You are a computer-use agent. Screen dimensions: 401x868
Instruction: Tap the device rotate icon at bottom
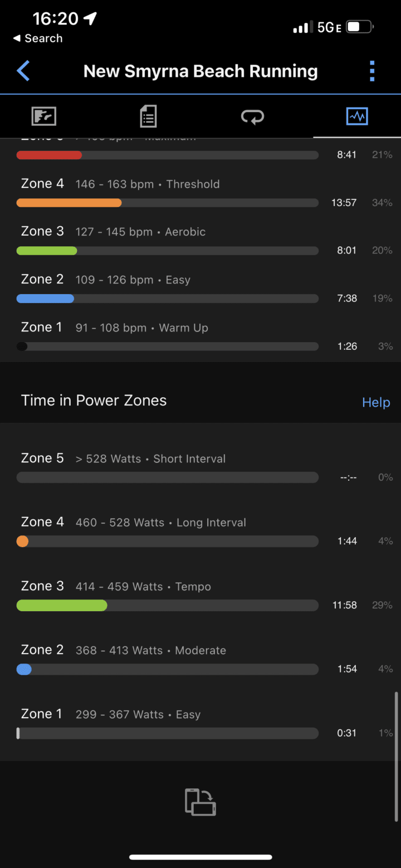[200, 802]
